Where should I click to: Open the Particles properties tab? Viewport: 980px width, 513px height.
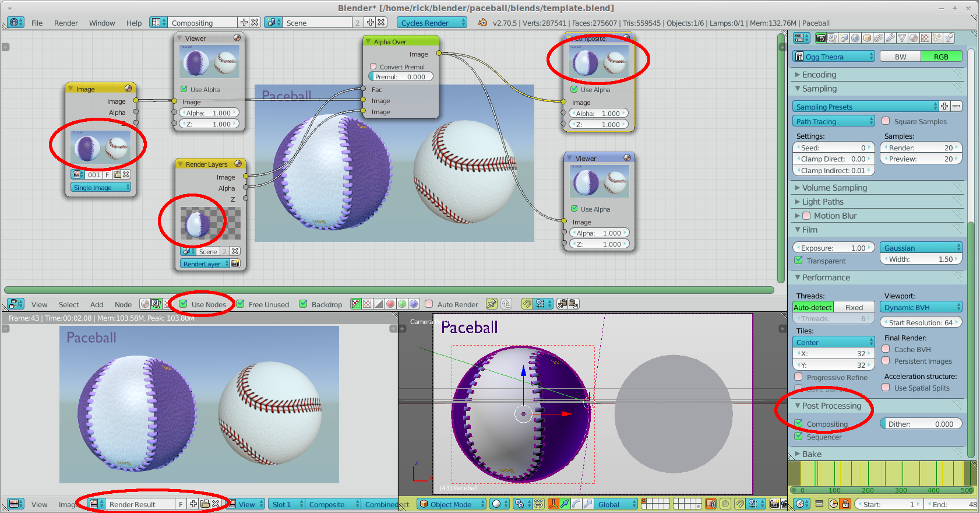(x=937, y=38)
